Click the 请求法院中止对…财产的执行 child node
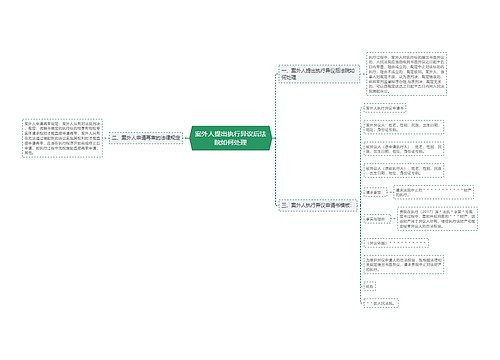 pos(433,192)
